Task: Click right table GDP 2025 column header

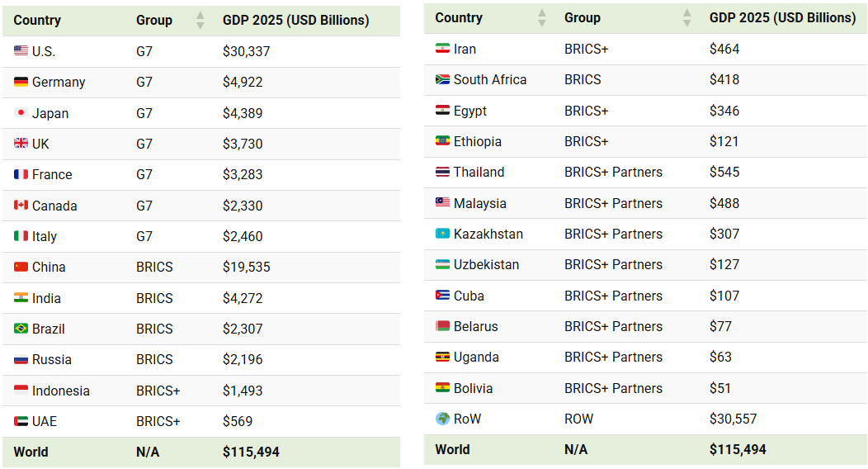Action: [782, 17]
